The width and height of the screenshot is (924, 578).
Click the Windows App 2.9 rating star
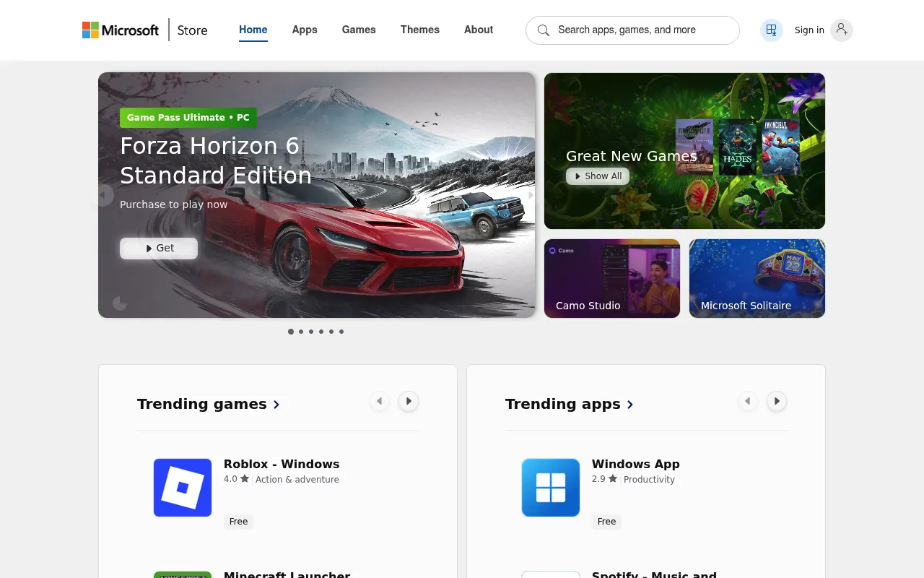(613, 478)
